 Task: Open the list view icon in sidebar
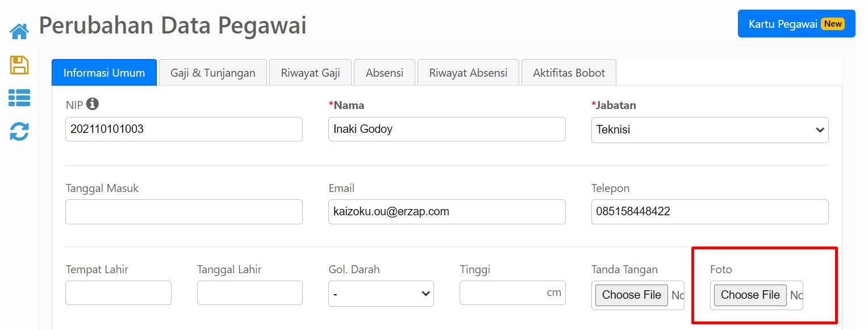[x=19, y=98]
